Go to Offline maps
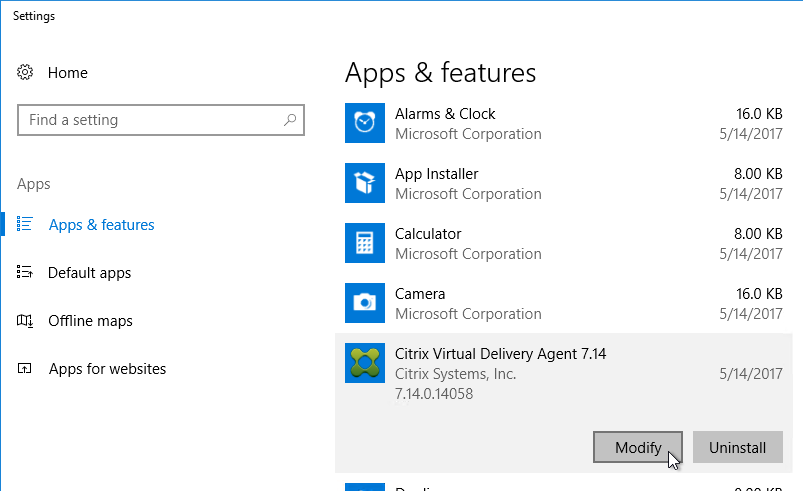The height and width of the screenshot is (491, 803). point(90,321)
